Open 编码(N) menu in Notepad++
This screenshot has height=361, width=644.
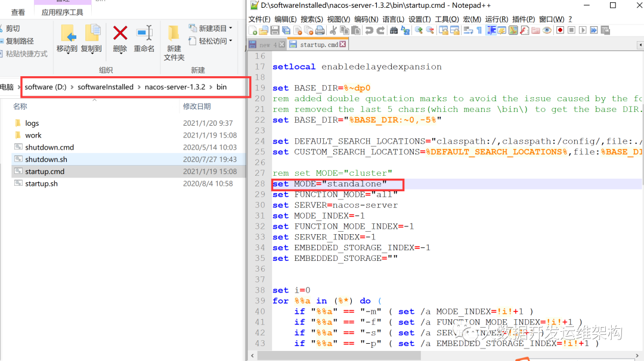pyautogui.click(x=366, y=19)
